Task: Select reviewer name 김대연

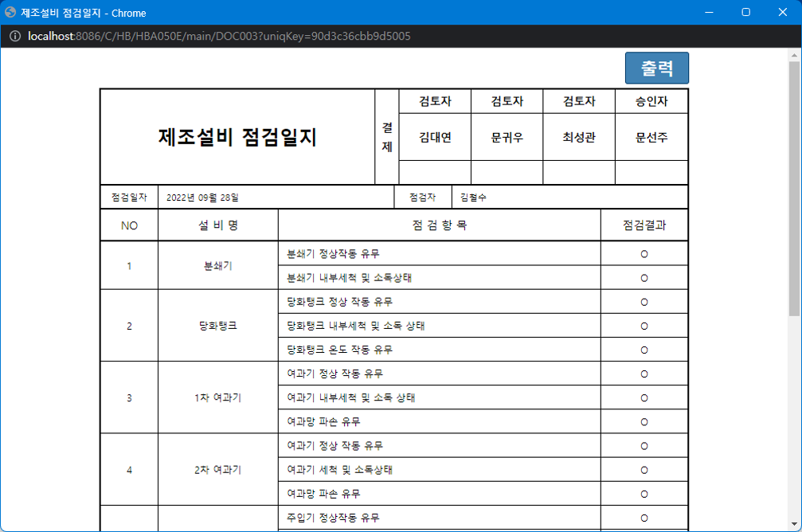Action: (x=436, y=138)
